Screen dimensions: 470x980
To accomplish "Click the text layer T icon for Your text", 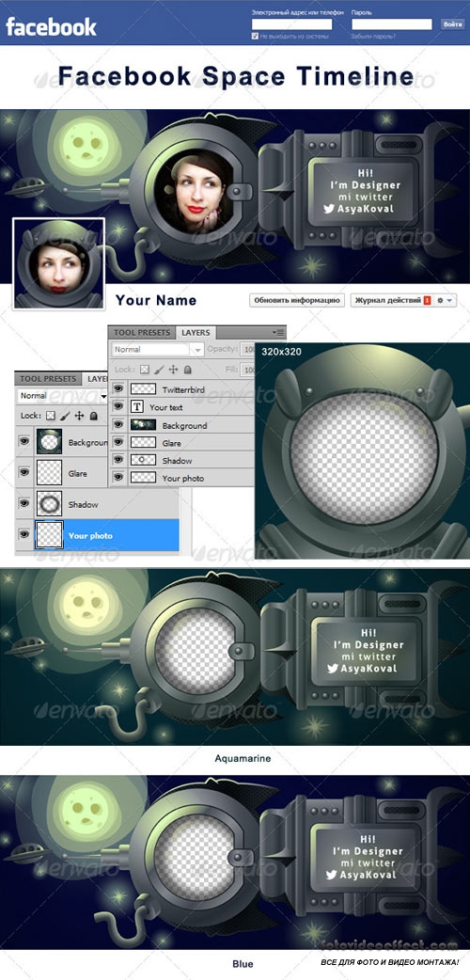I will click(137, 407).
